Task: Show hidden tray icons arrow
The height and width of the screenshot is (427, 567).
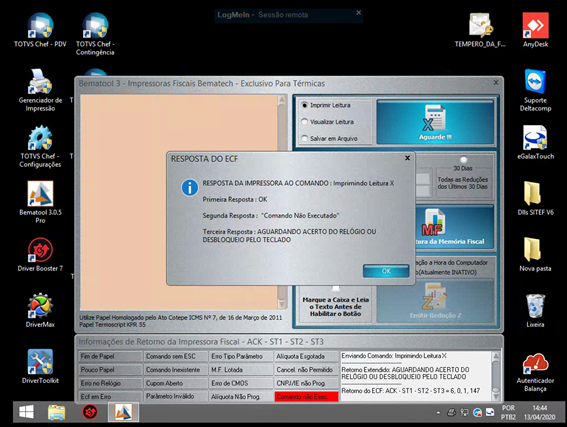Action: point(438,412)
